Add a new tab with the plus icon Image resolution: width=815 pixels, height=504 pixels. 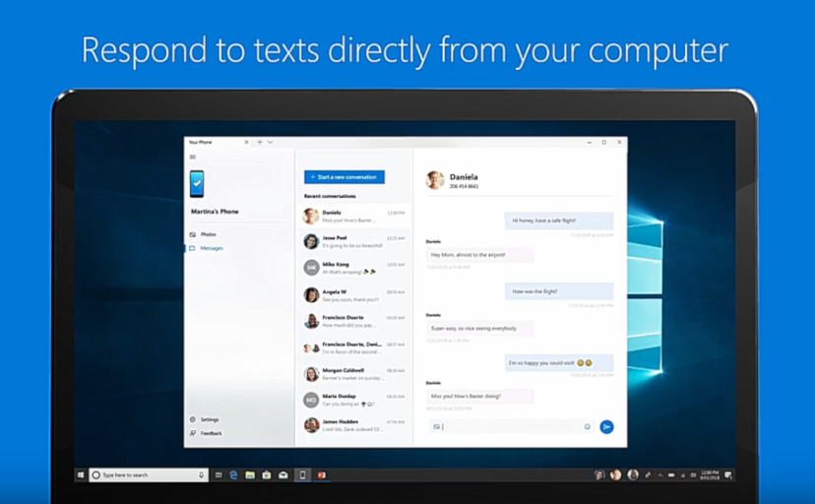(x=260, y=142)
